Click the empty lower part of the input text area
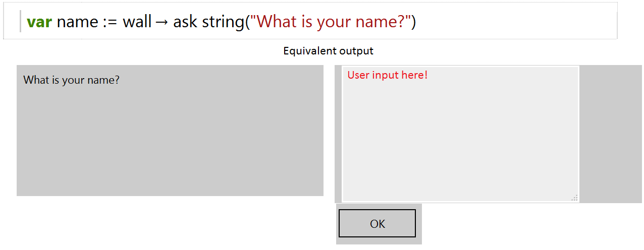644x250 pixels. (460, 151)
